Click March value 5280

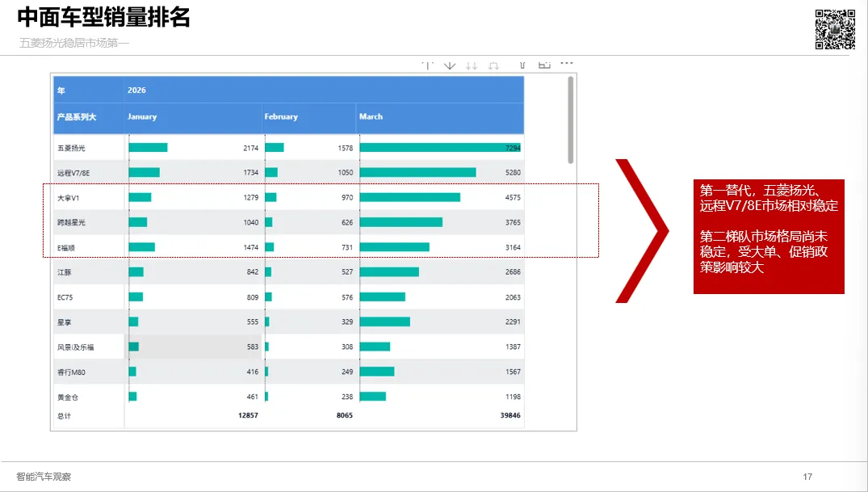pos(513,173)
